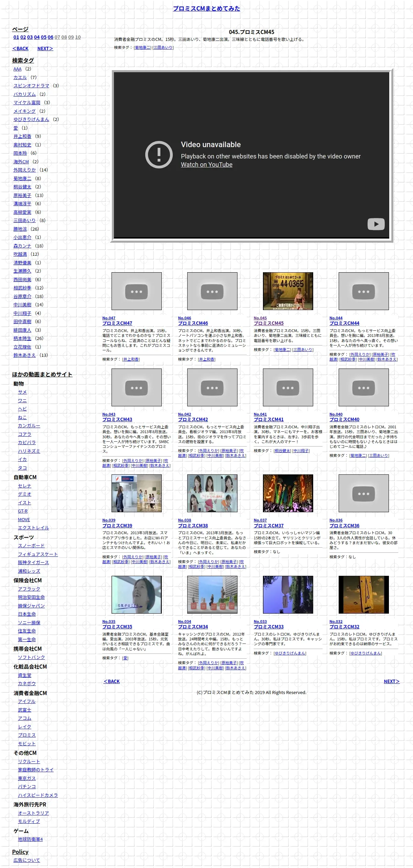Open the site title プロミスCMまとめてみた link
The image size is (413, 868).
click(206, 9)
